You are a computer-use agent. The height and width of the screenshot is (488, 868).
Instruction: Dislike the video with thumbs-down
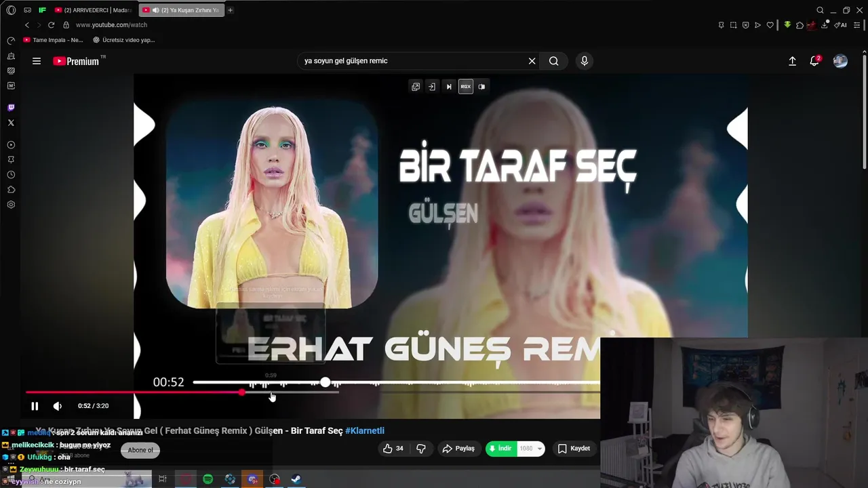click(x=421, y=449)
